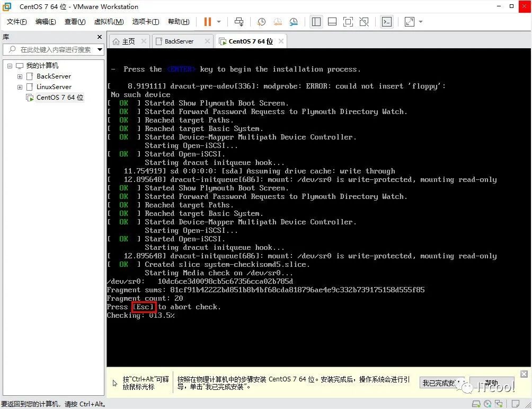Switch to console view
The width and height of the screenshot is (532, 409).
387,22
